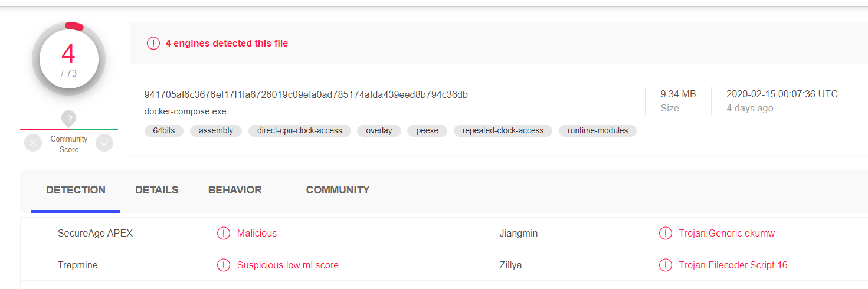868x289 pixels.
Task: Select the assembly tag
Action: click(x=216, y=131)
